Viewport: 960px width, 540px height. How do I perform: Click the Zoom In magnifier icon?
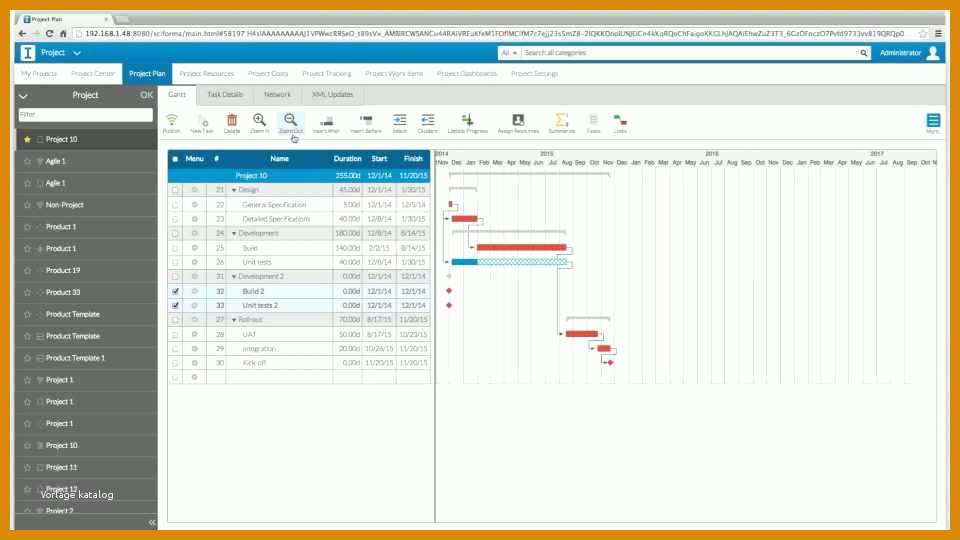[260, 120]
